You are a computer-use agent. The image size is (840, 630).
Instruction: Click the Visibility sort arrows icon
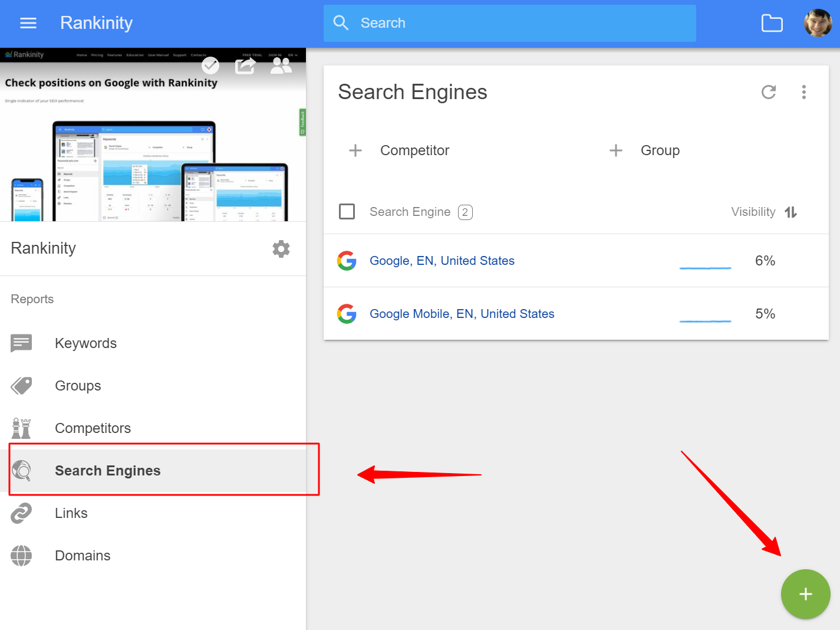pos(791,212)
